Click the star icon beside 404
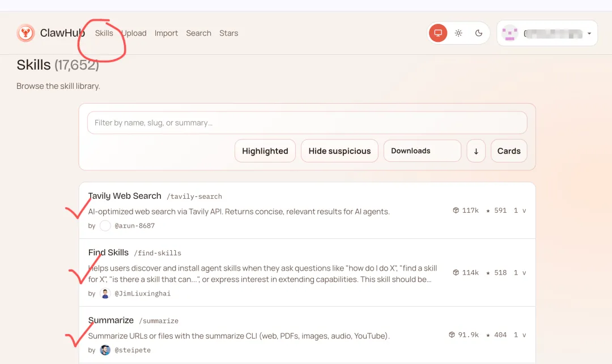 (x=488, y=335)
